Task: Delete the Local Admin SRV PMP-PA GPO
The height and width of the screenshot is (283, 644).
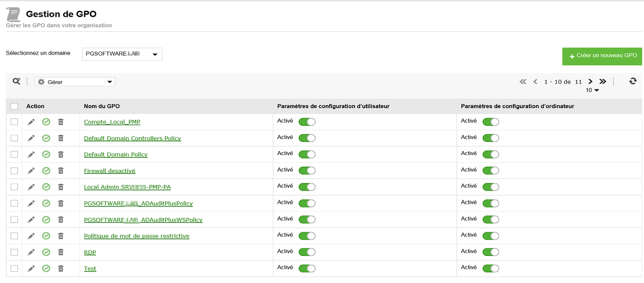Action: (x=61, y=187)
